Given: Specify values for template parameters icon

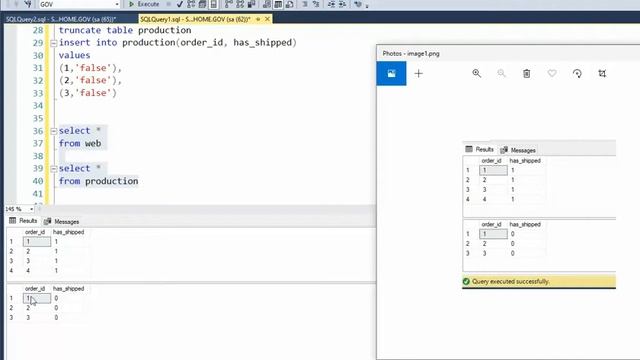Looking at the screenshot, I should (x=358, y=4).
